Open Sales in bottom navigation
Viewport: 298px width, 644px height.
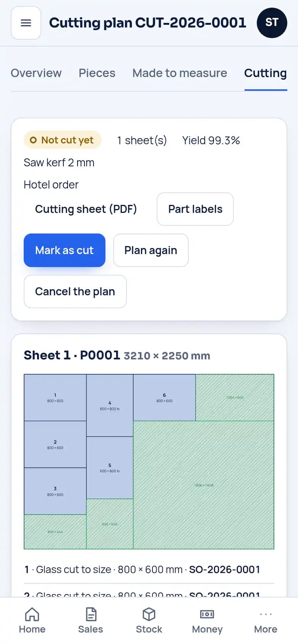(x=91, y=621)
